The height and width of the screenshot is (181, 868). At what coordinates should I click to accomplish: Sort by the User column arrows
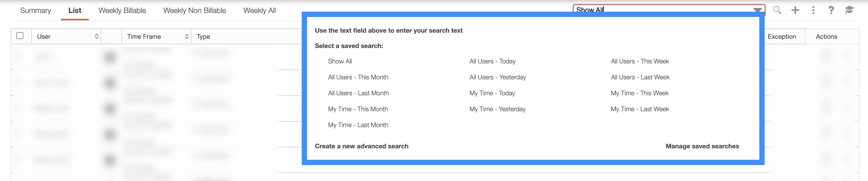click(x=97, y=36)
